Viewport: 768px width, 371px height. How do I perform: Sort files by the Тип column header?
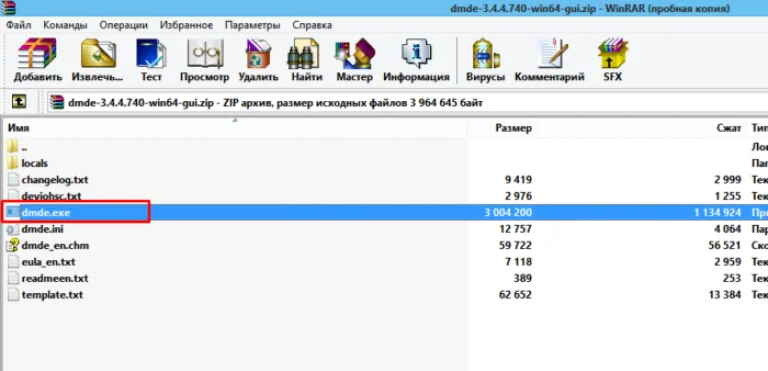pyautogui.click(x=758, y=128)
